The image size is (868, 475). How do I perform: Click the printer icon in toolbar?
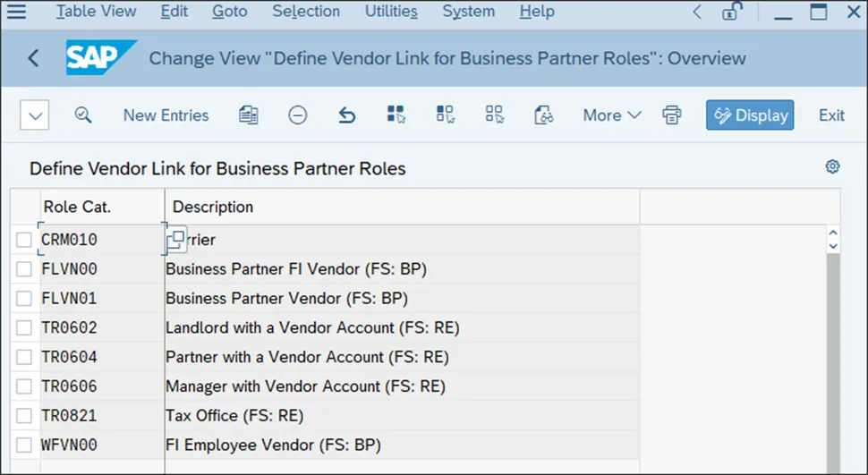672,115
